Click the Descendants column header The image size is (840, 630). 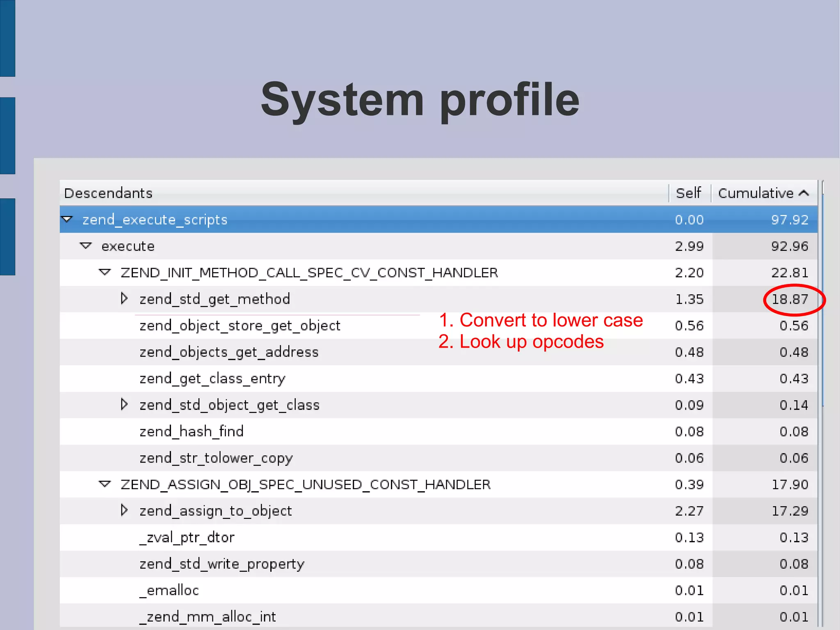(108, 193)
